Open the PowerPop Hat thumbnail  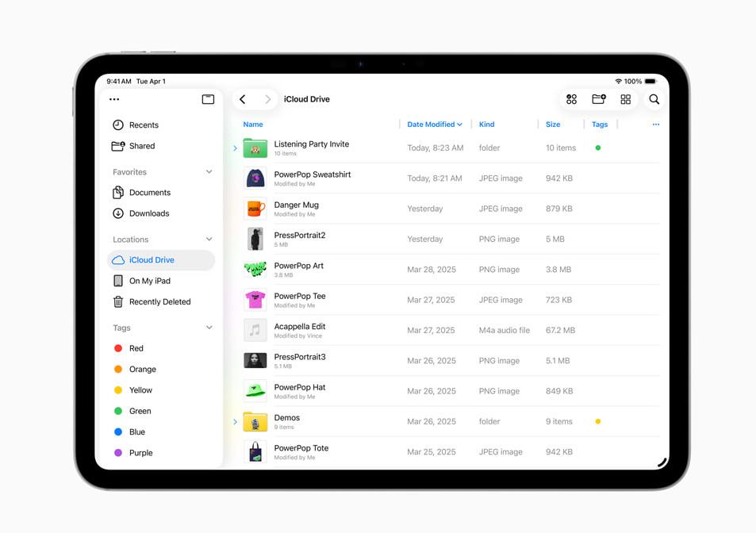pos(255,391)
